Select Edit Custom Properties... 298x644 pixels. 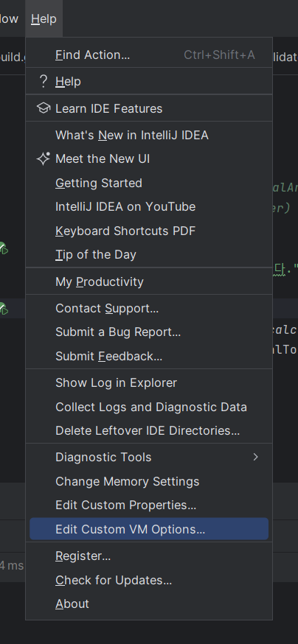tap(149, 505)
